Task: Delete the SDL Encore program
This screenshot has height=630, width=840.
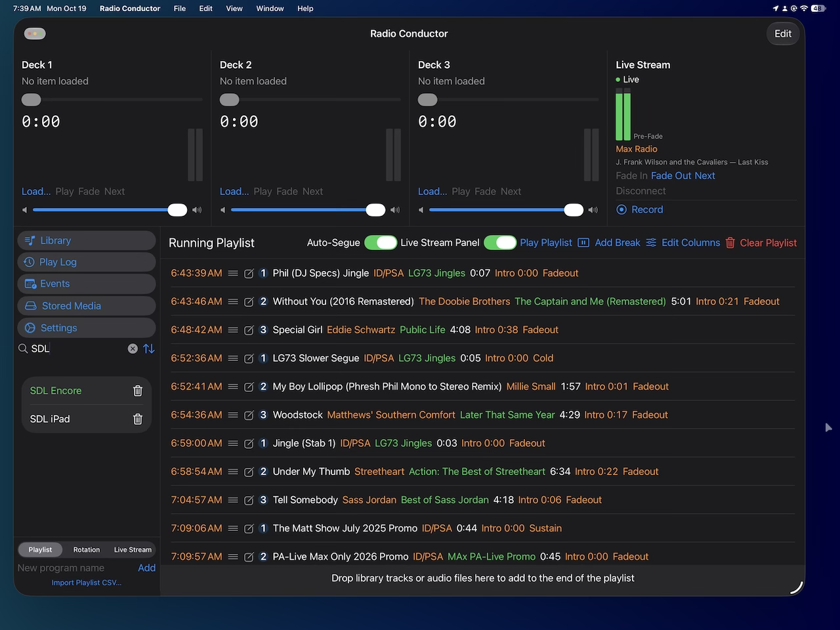Action: [138, 390]
